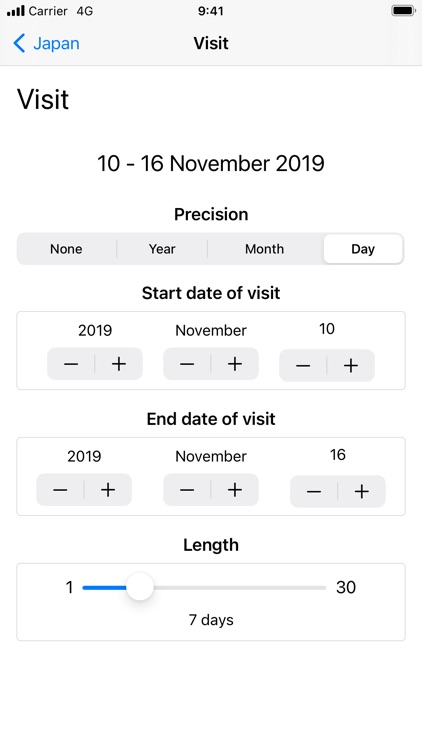Viewport: 422px width, 750px height.
Task: Go back to Japan
Action: coord(46,43)
